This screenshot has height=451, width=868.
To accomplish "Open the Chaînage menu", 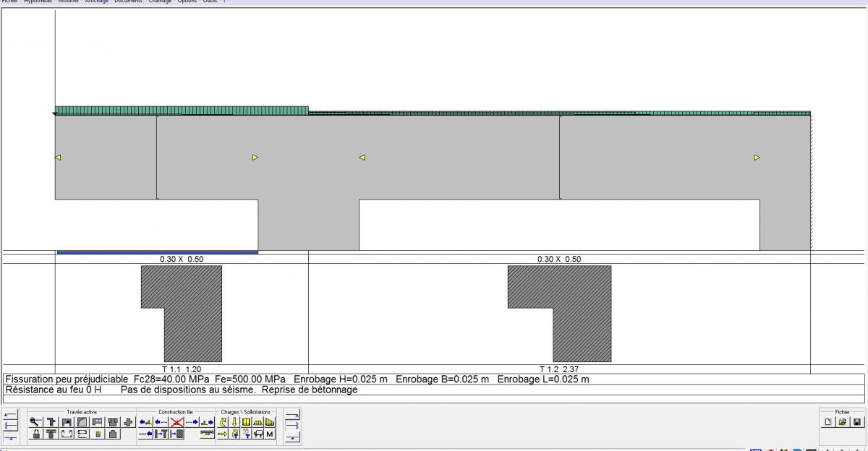I will [161, 1].
